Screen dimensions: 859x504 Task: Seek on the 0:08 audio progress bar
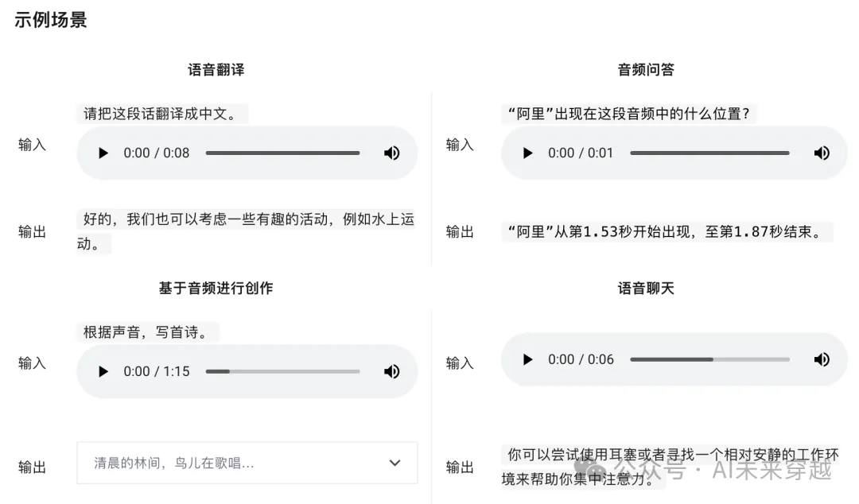[x=282, y=153]
